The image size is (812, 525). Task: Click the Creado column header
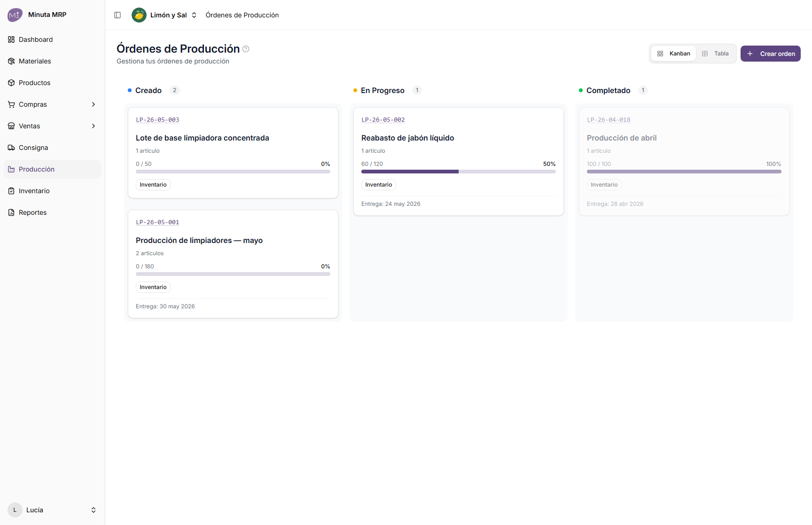coord(148,90)
